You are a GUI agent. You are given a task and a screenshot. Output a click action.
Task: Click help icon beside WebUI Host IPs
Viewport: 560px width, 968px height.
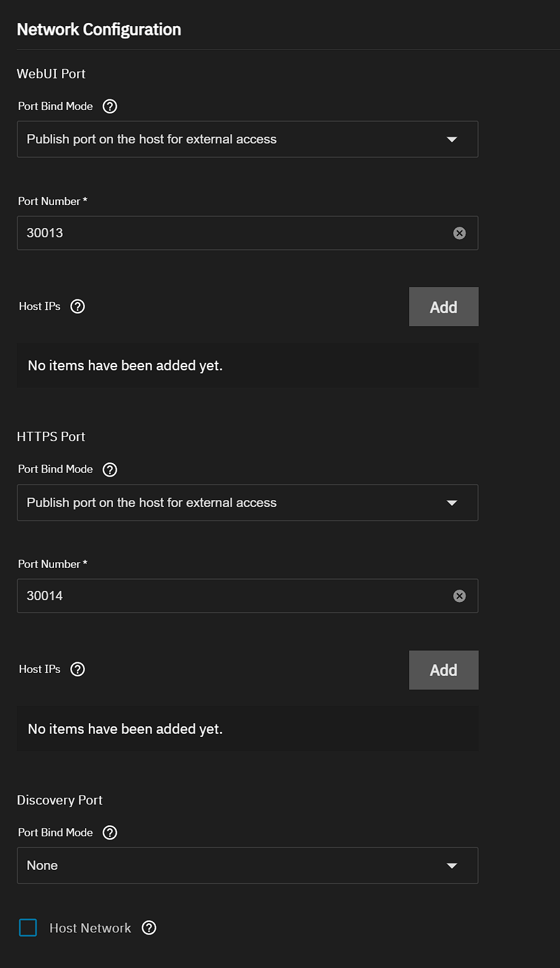tap(78, 306)
